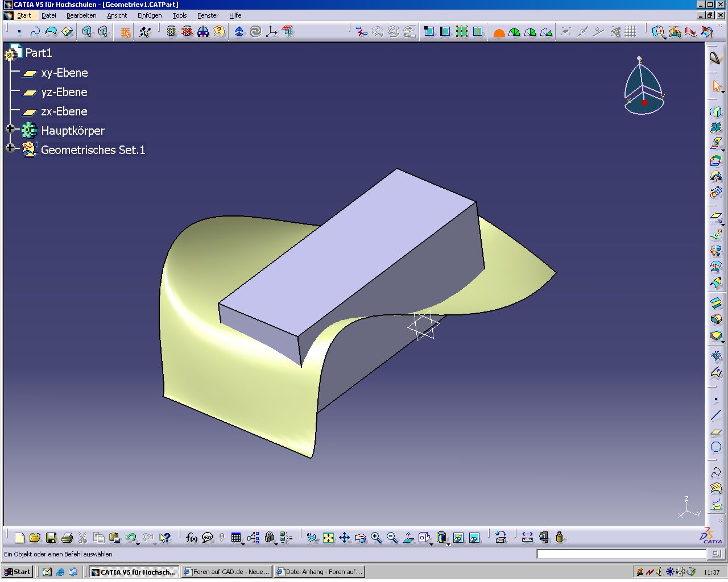
Task: Select zx-Ebene in the specification tree
Action: (x=64, y=111)
